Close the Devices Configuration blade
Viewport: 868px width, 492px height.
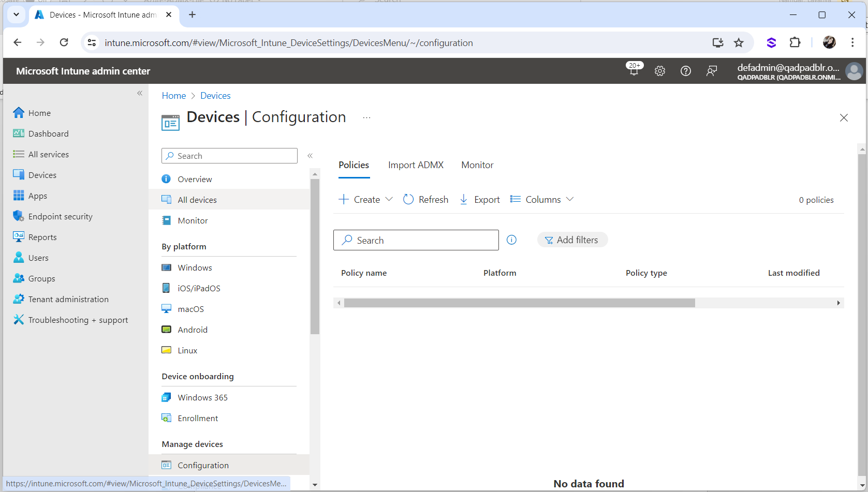coord(844,118)
